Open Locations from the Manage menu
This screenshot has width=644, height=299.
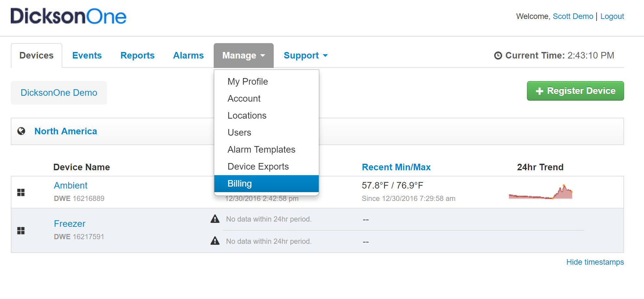point(267,115)
